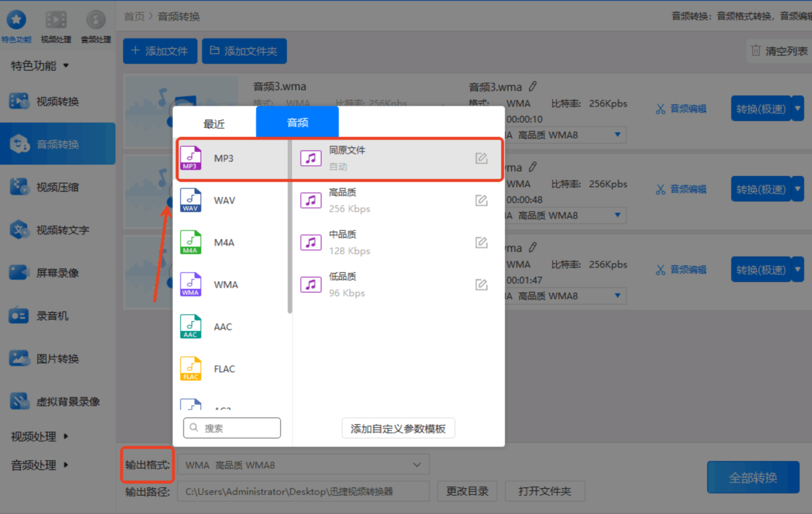Open 屏幕录像 from the sidebar
This screenshot has width=812, height=514.
click(57, 273)
